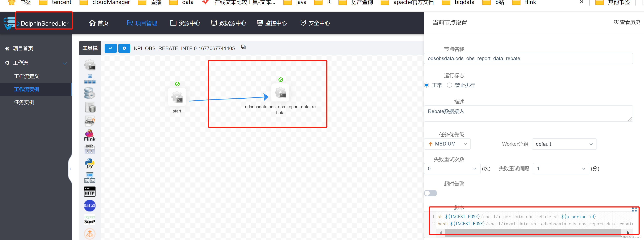The height and width of the screenshot is (240, 644).
Task: Open the MEDIUM task priority dropdown
Action: tap(447, 144)
